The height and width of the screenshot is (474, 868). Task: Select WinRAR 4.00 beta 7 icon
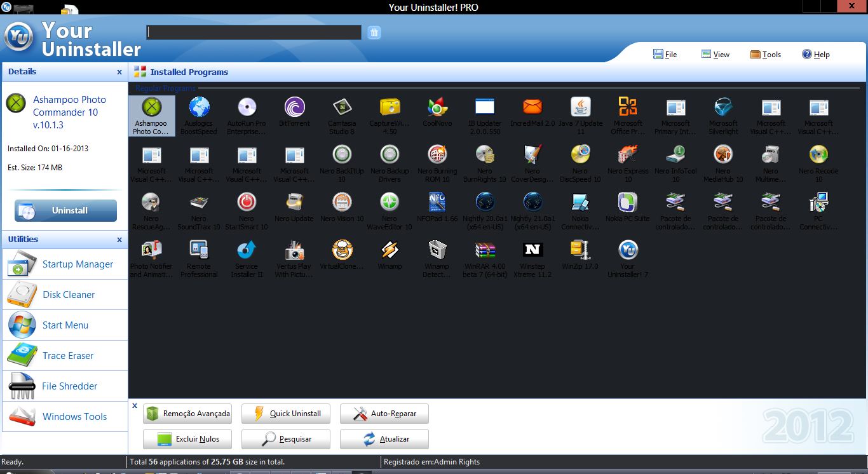tap(485, 250)
